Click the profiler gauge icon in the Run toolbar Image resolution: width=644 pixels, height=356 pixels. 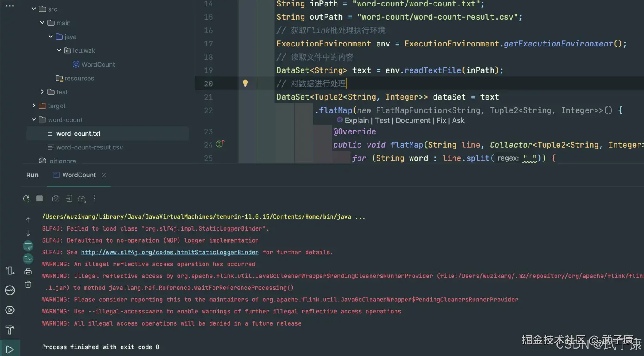pos(82,199)
